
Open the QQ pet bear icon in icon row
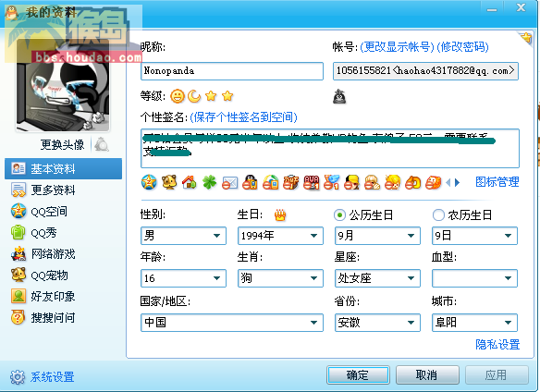pos(169,182)
